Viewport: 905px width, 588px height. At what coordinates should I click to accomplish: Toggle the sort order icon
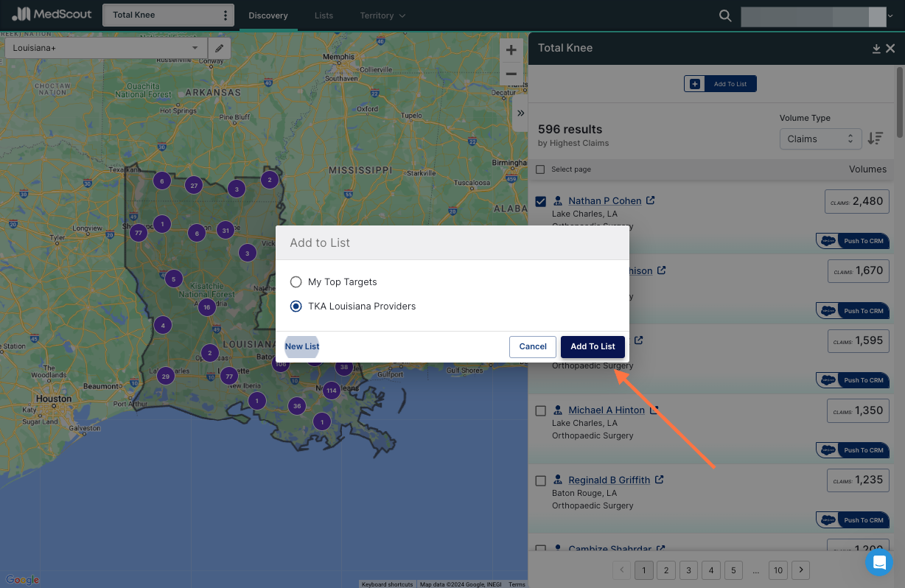(x=875, y=139)
